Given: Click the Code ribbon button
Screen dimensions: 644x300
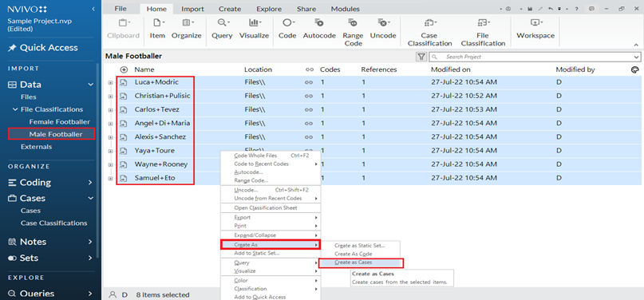Looking at the screenshot, I should [287, 29].
